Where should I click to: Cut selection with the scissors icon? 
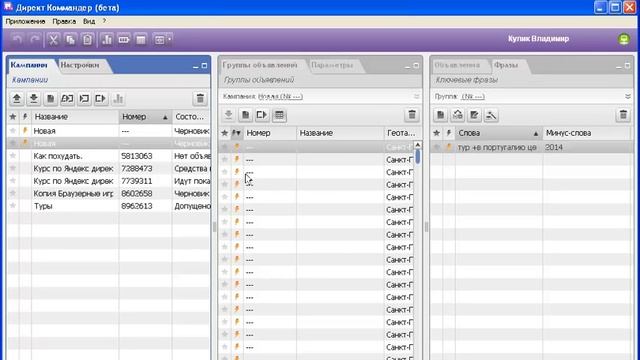[53, 40]
